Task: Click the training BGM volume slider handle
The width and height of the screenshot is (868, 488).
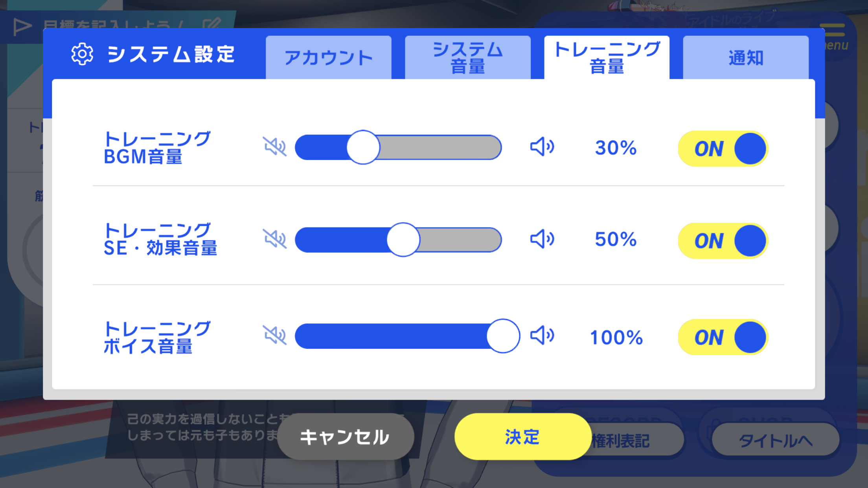Action: (x=363, y=147)
